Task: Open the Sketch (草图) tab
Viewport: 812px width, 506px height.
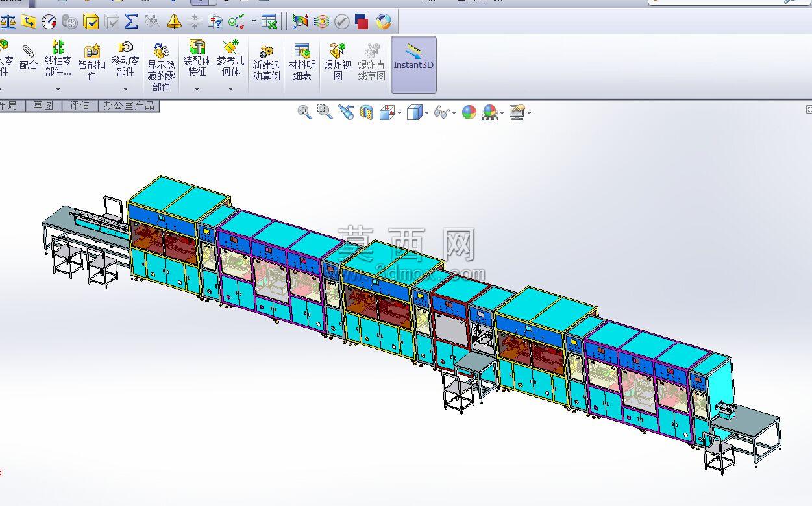Action: tap(43, 105)
